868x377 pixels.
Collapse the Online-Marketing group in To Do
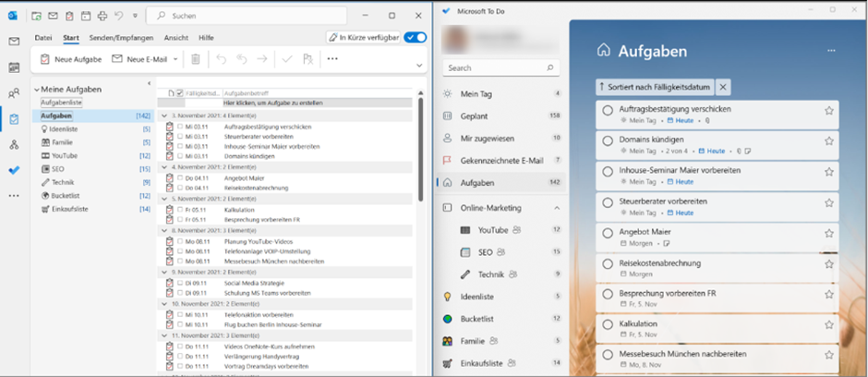point(557,208)
